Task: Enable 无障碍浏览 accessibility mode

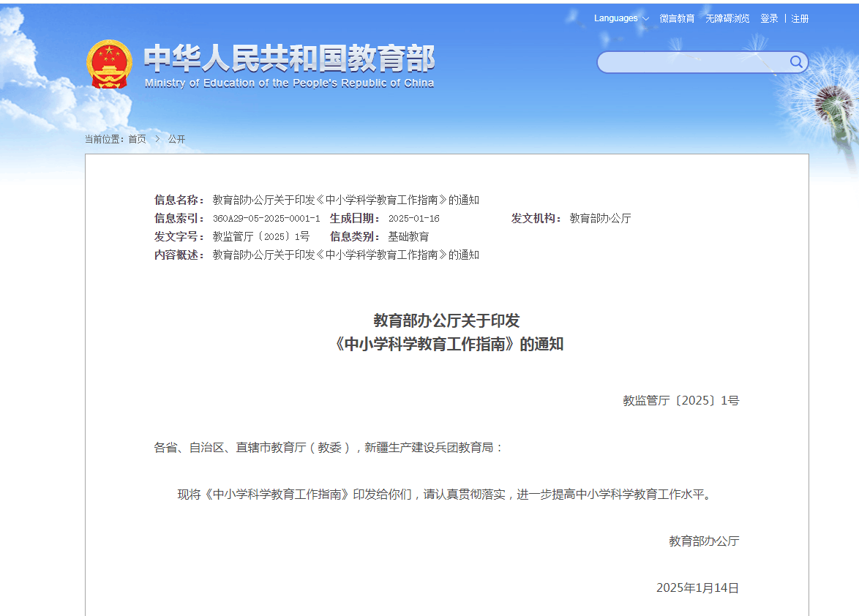Action: pyautogui.click(x=727, y=18)
